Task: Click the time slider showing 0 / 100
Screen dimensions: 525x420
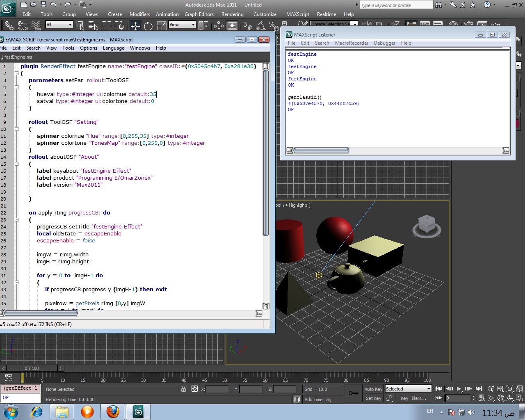Action: pyautogui.click(x=32, y=368)
